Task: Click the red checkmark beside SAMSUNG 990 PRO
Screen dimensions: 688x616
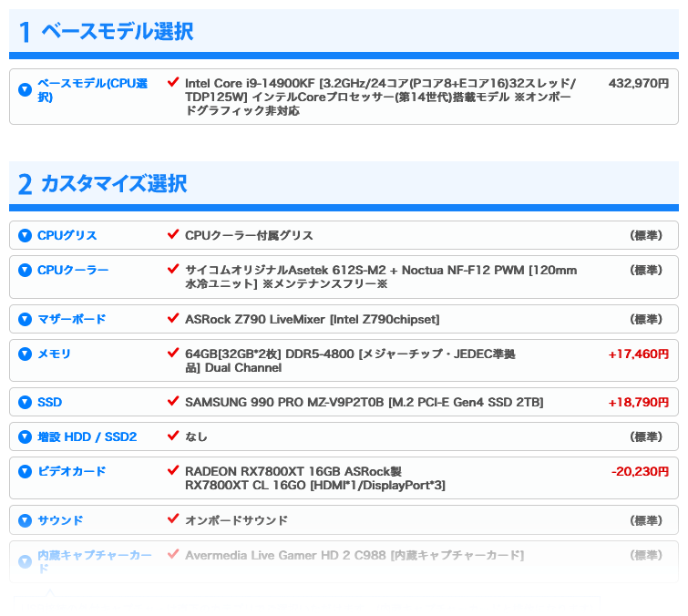Action: pyautogui.click(x=173, y=401)
